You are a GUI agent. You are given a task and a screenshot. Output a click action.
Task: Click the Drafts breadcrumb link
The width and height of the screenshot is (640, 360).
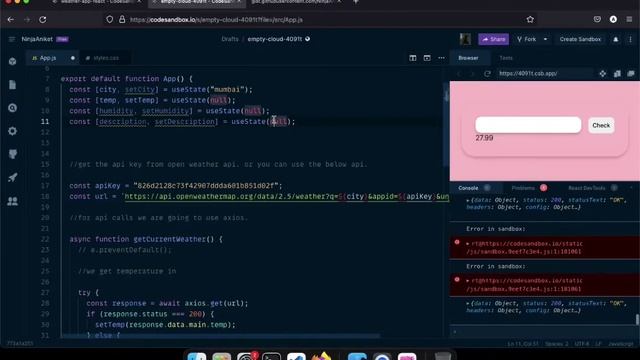tap(230, 39)
